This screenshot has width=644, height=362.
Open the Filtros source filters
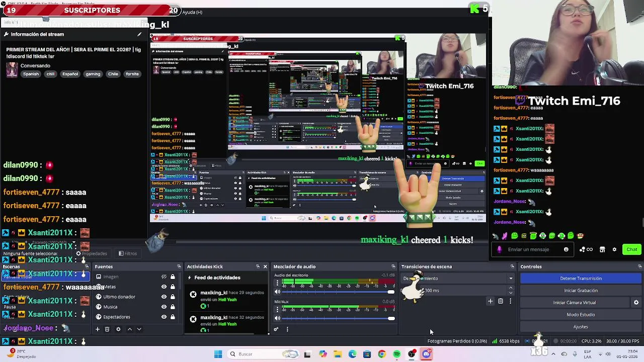128,254
